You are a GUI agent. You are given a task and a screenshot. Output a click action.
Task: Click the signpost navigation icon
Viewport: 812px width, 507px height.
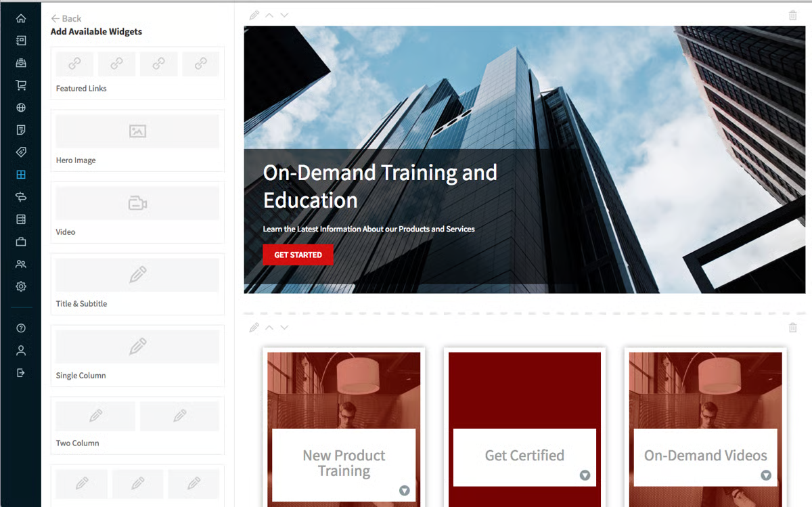pos(20,196)
